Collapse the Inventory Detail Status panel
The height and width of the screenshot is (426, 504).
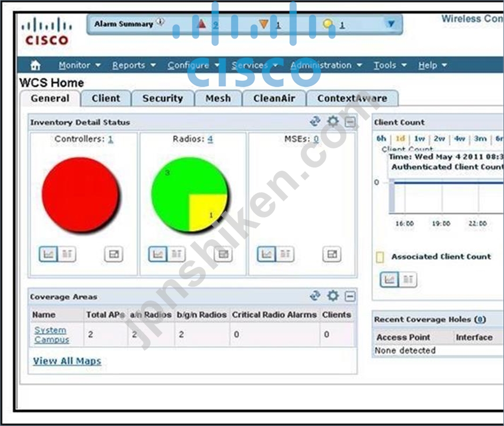click(350, 122)
